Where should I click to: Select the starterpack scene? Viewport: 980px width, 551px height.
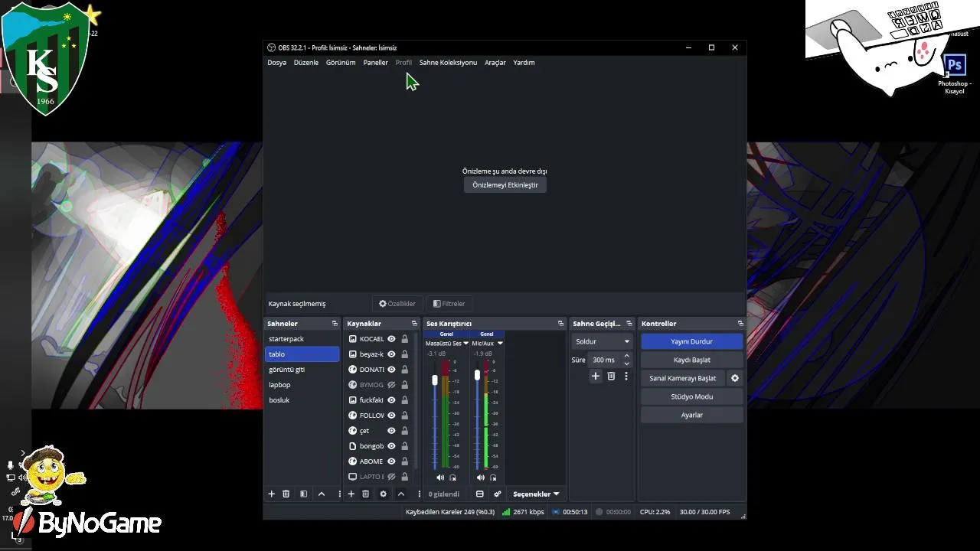pos(302,339)
